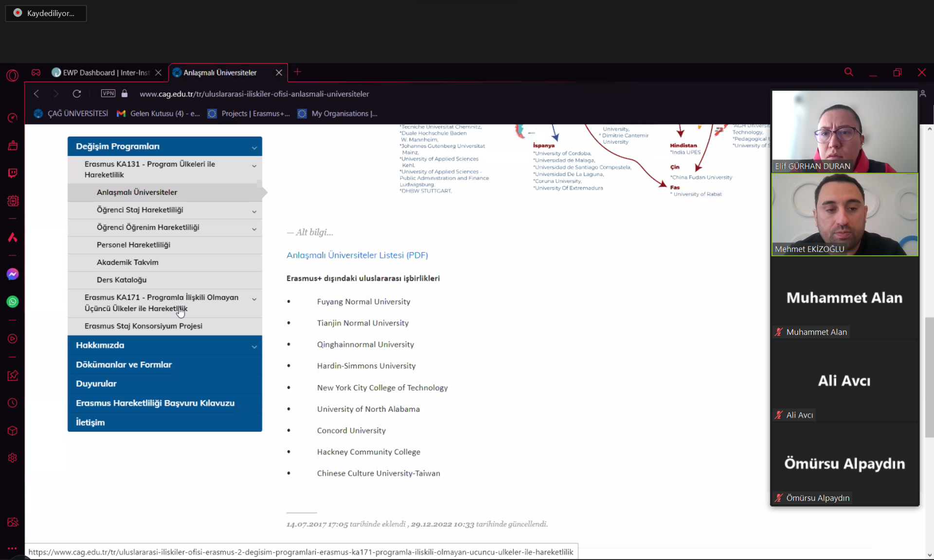934x560 pixels.
Task: Expand Öğrenci Öğrenim Hareketliliği chevron
Action: 254,229
